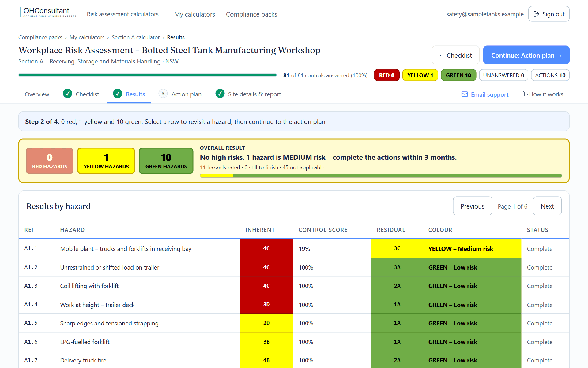Select 'Unrestrained or shifted load on trailer' row
The image size is (588, 368).
[x=294, y=267]
